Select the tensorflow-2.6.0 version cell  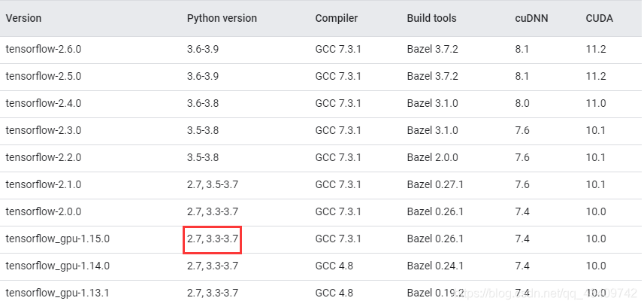tap(44, 49)
